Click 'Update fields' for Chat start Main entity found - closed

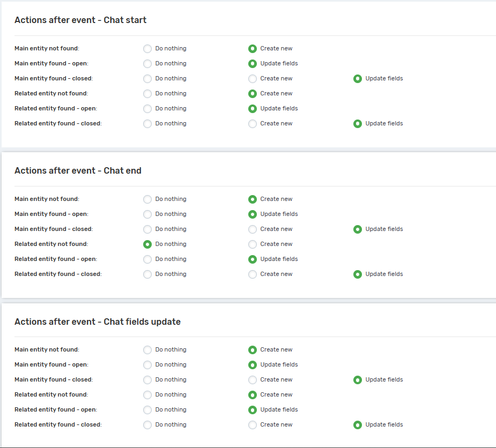click(x=358, y=79)
